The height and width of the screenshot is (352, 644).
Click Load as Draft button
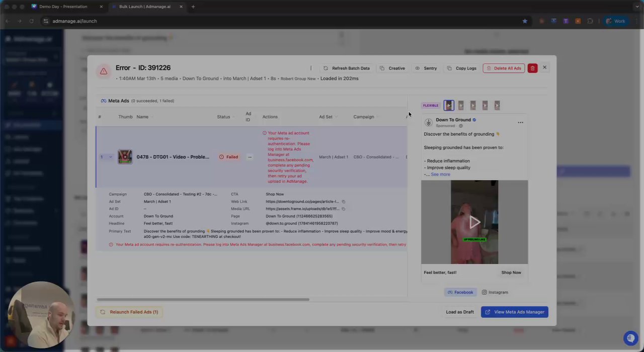(x=460, y=312)
